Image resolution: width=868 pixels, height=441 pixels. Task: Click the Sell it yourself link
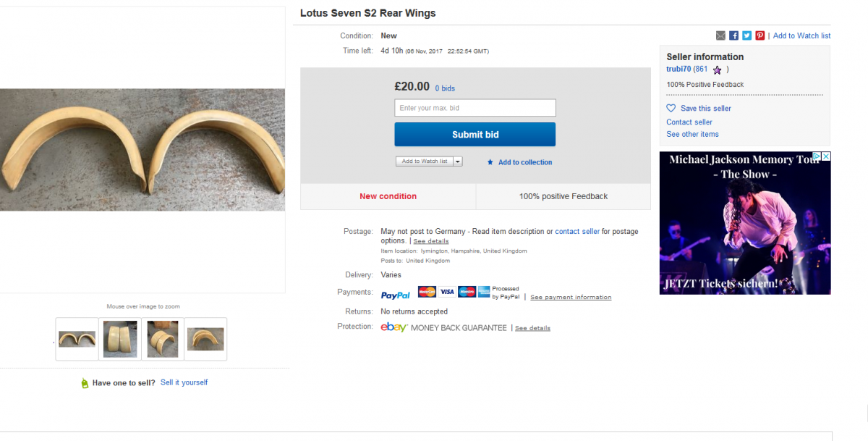[184, 382]
